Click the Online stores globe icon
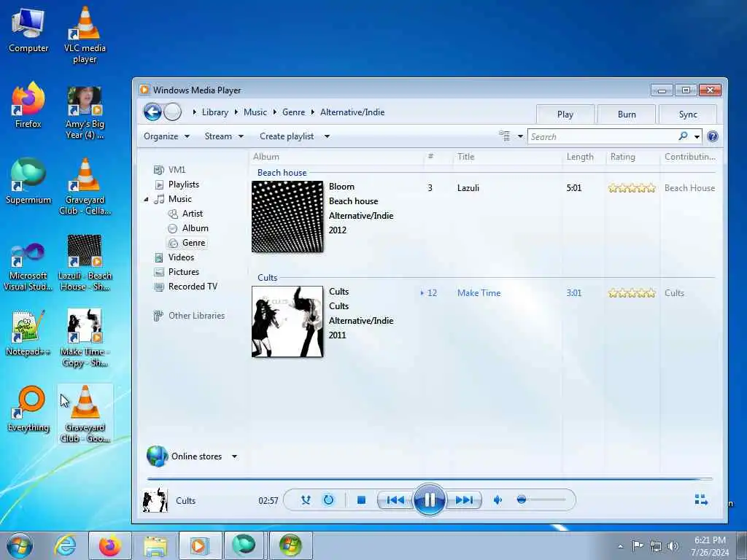The image size is (747, 560). click(x=157, y=456)
